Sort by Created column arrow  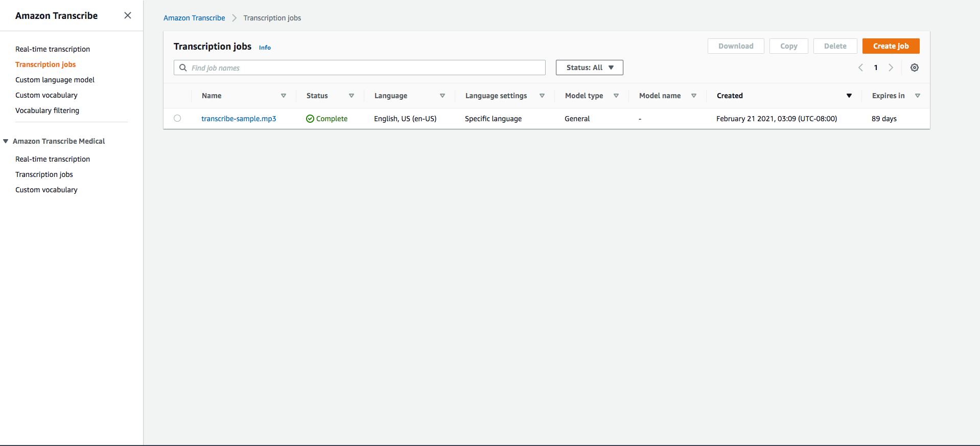pos(849,96)
